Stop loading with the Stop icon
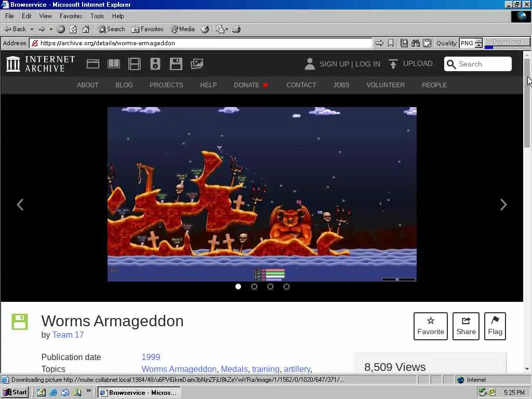This screenshot has height=399, width=532. coord(61,29)
